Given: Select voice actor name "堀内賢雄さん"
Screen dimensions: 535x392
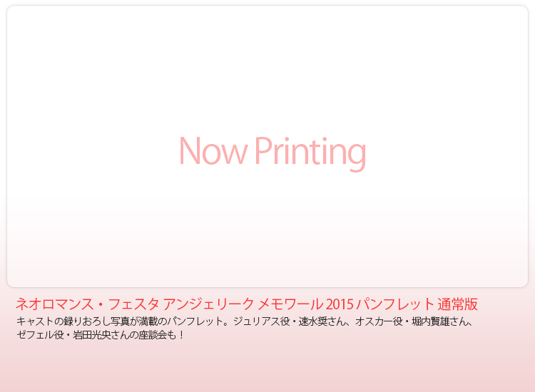Looking at the screenshot, I should click(439, 321).
